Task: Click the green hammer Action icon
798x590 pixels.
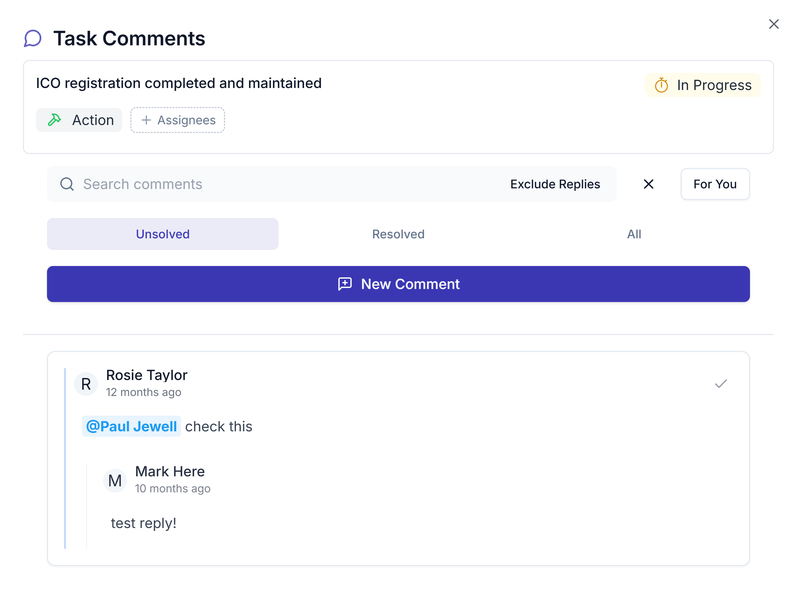Action: [x=54, y=120]
